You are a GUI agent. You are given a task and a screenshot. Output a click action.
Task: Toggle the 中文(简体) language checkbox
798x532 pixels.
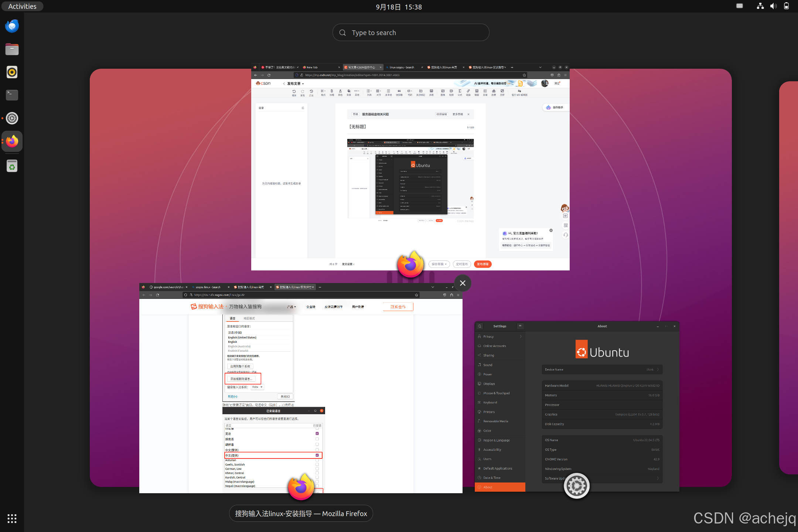(x=317, y=455)
